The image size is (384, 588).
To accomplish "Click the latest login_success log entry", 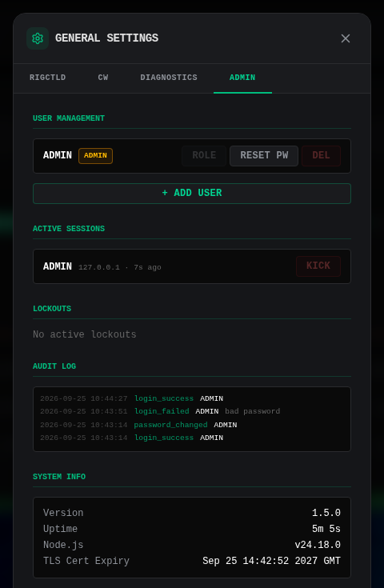I will [x=132, y=398].
